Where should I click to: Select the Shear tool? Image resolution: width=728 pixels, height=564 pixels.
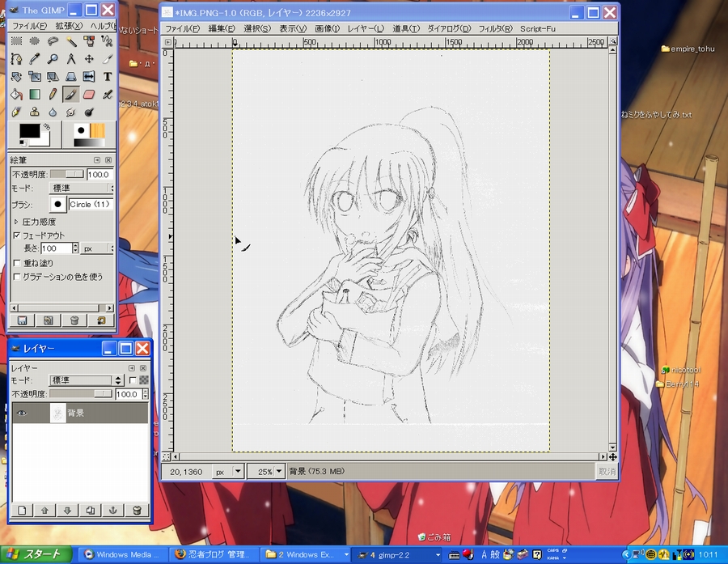click(x=53, y=77)
